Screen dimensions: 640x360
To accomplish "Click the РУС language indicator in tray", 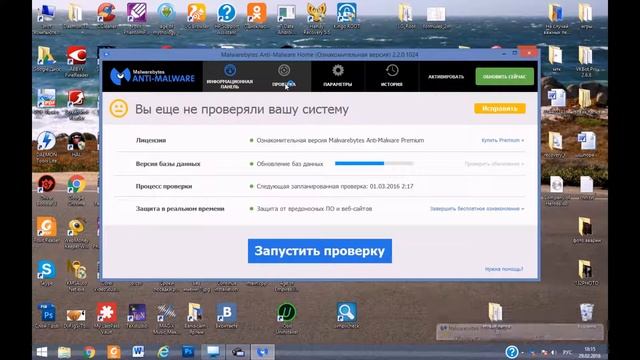I will [567, 352].
